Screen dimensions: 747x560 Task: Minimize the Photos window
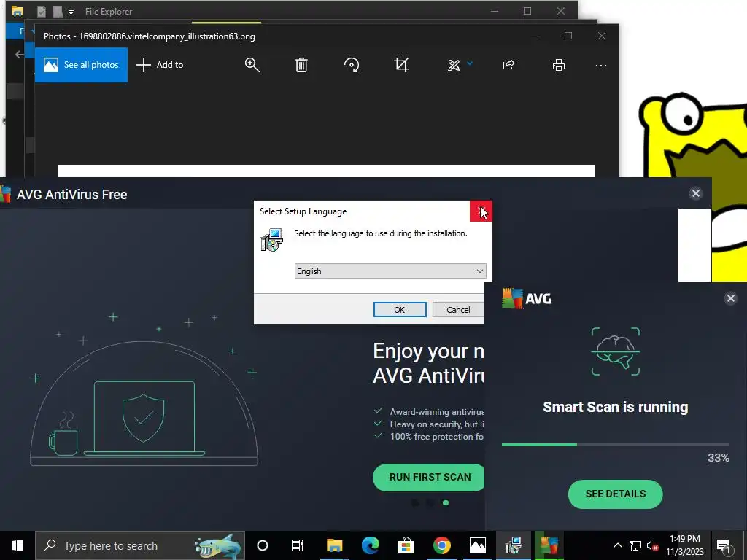535,36
